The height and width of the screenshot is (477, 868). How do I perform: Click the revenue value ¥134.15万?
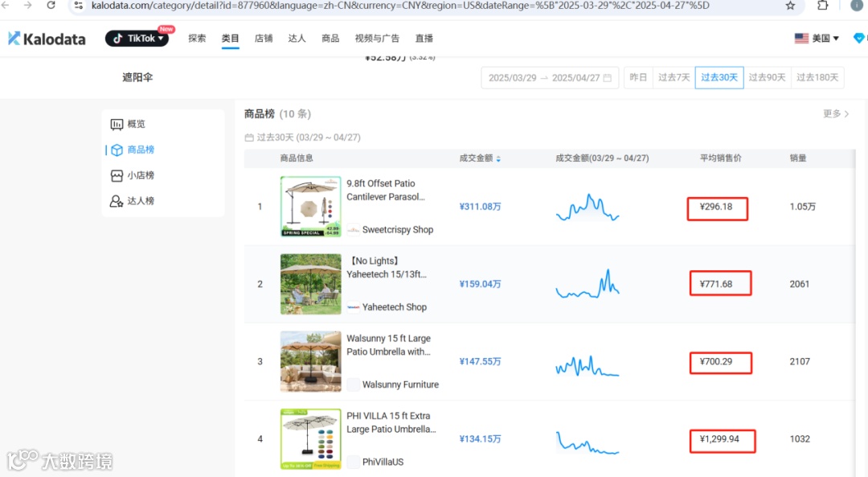(480, 438)
